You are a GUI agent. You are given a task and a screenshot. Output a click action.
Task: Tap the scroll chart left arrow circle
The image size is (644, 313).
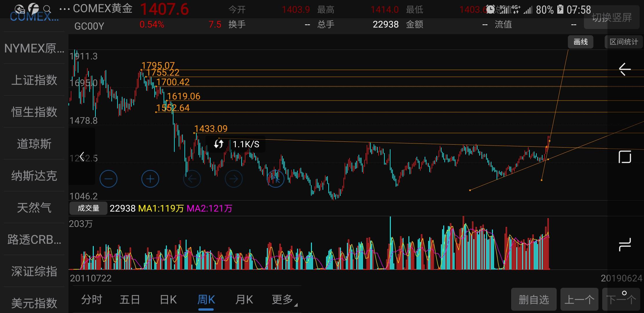coord(192,179)
